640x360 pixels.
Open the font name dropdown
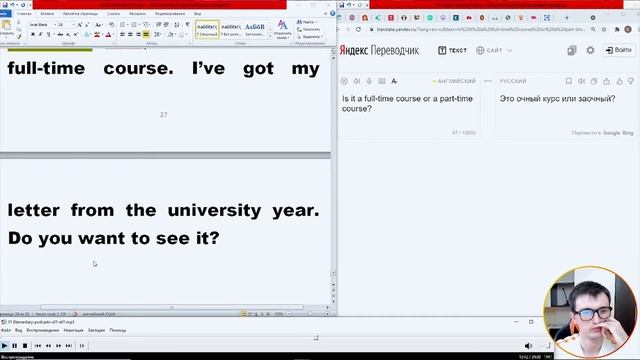click(55, 25)
